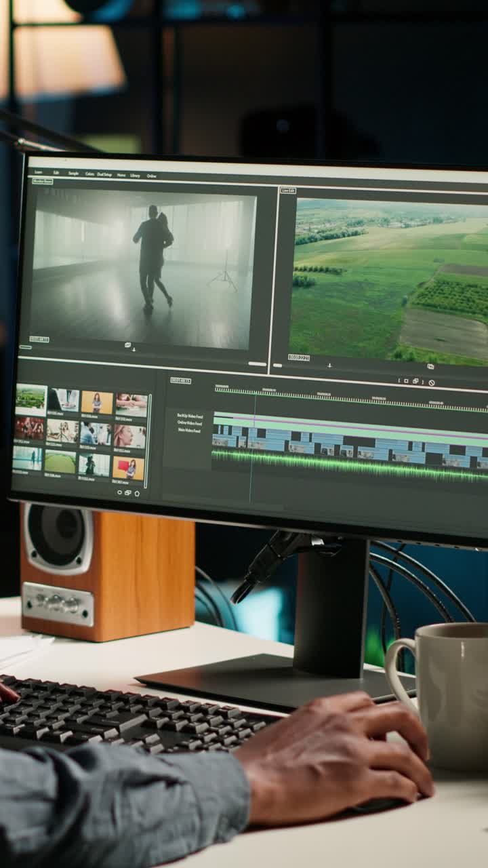Select the woman on orange background clip
488x868 pixels.
tap(97, 403)
